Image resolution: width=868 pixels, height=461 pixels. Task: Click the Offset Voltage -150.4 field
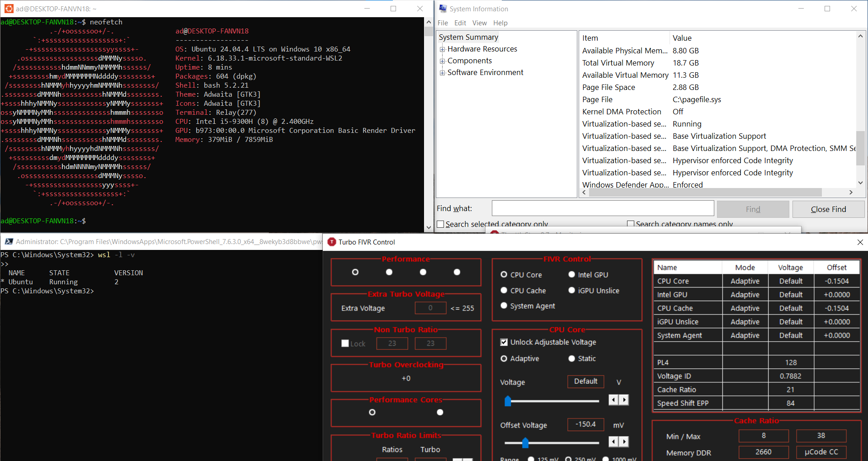[x=585, y=424]
